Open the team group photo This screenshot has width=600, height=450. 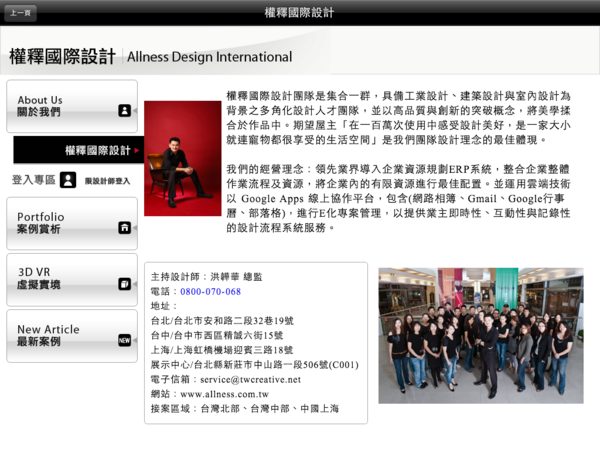(481, 336)
